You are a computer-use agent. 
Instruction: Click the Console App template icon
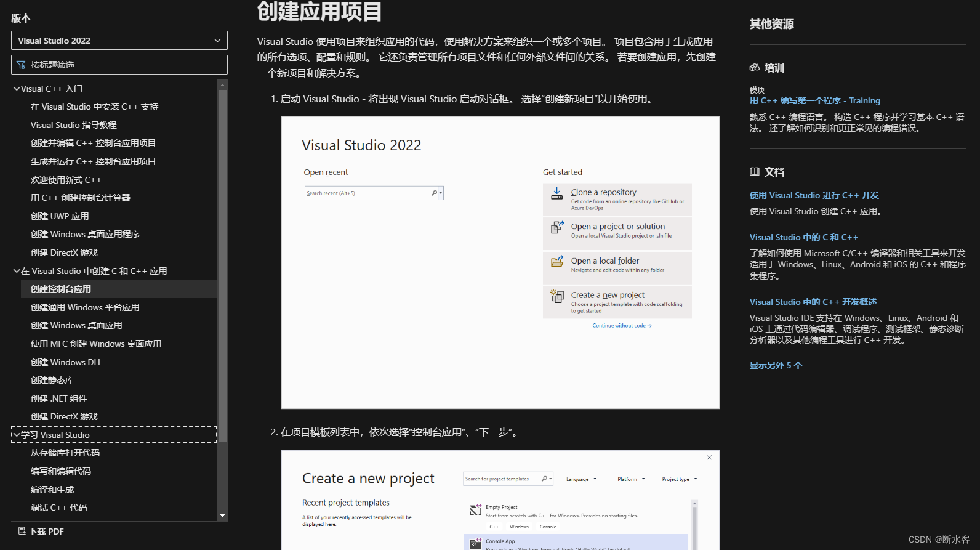(475, 544)
